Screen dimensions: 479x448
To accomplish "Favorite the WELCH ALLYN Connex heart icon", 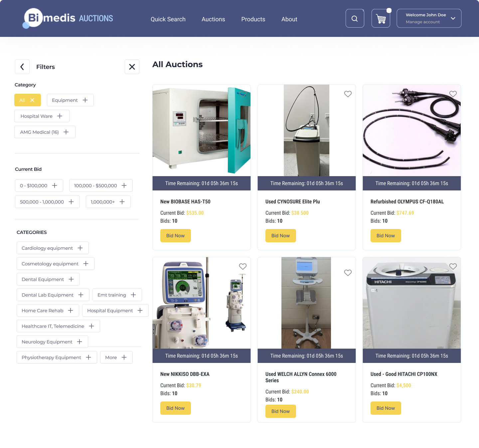I will [x=348, y=273].
